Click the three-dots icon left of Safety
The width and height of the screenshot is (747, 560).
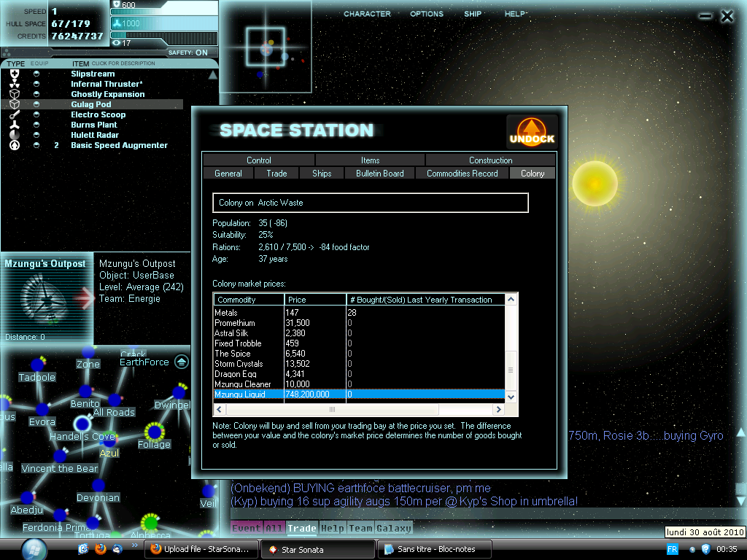[7, 52]
